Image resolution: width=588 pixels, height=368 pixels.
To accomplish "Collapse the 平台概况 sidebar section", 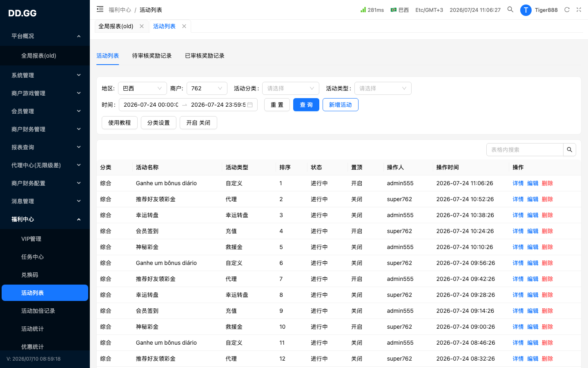I will tap(45, 36).
